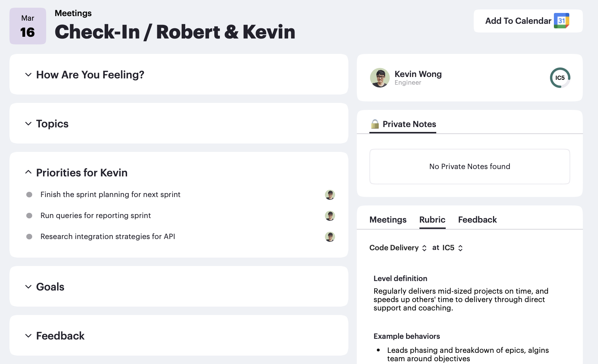Switch to the Feedback tab
Viewport: 598px width, 364px height.
coord(477,220)
